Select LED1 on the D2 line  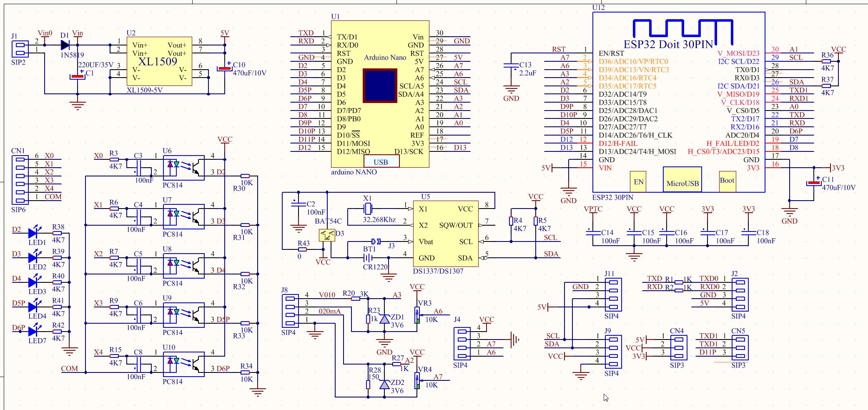pyautogui.click(x=34, y=233)
